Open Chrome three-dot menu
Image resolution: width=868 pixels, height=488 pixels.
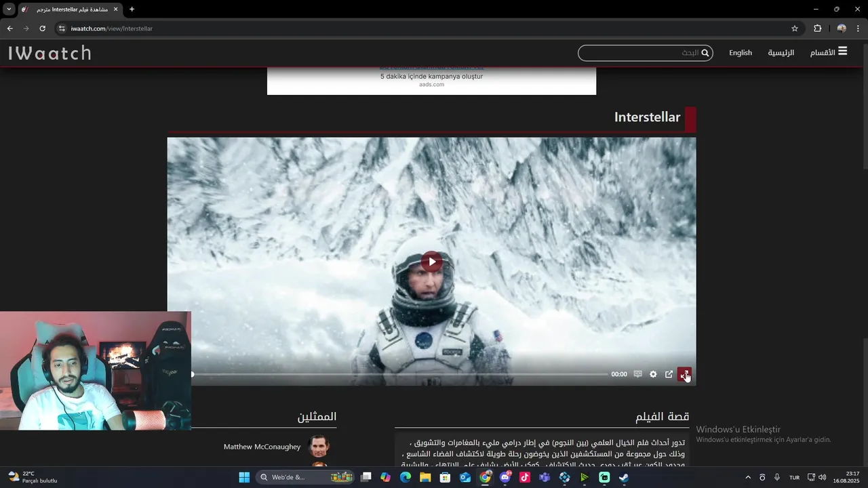point(859,28)
